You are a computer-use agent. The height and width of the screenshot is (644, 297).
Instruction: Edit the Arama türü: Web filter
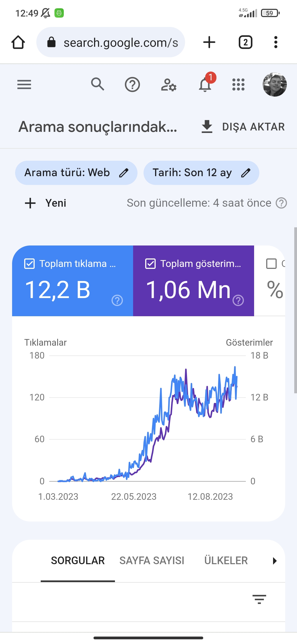[76, 173]
